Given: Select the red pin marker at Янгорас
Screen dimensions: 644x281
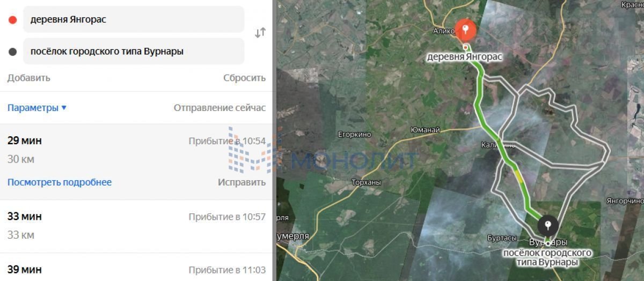Looking at the screenshot, I should [465, 30].
